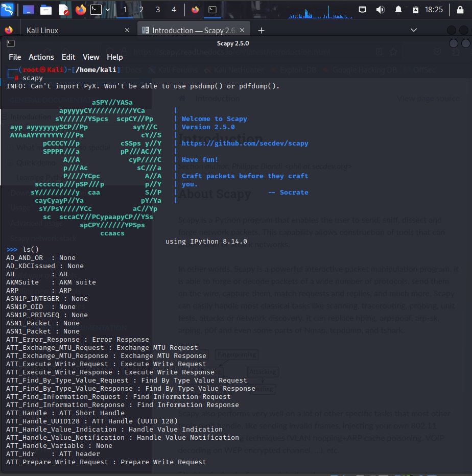Image resolution: width=472 pixels, height=476 pixels.
Task: Click the 'AKMSuite : AKM suite' line
Action: tap(51, 282)
